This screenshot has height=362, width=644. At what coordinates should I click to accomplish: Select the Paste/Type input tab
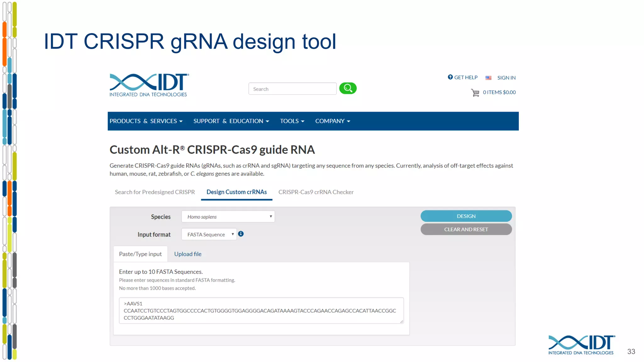pyautogui.click(x=140, y=254)
